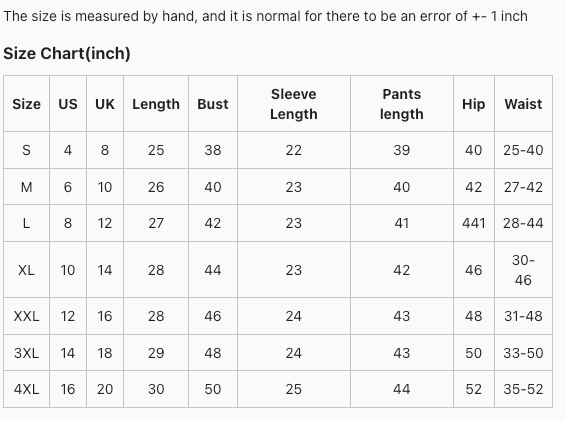Click the Size Chart(inch) heading
The image size is (565, 421).
(67, 53)
